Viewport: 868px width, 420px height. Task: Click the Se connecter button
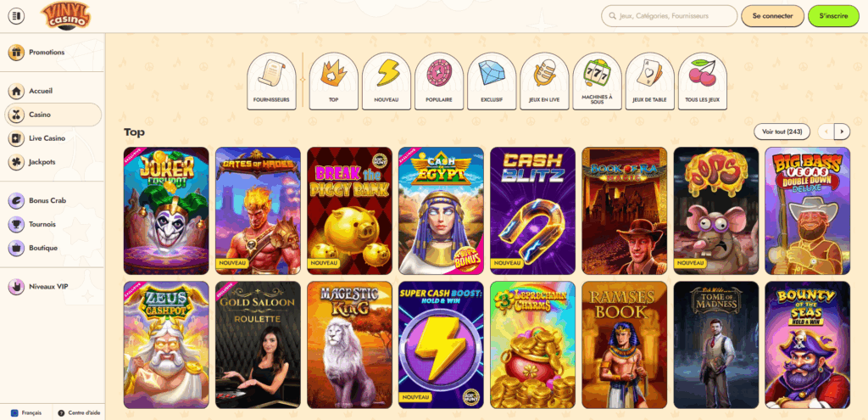tap(773, 16)
